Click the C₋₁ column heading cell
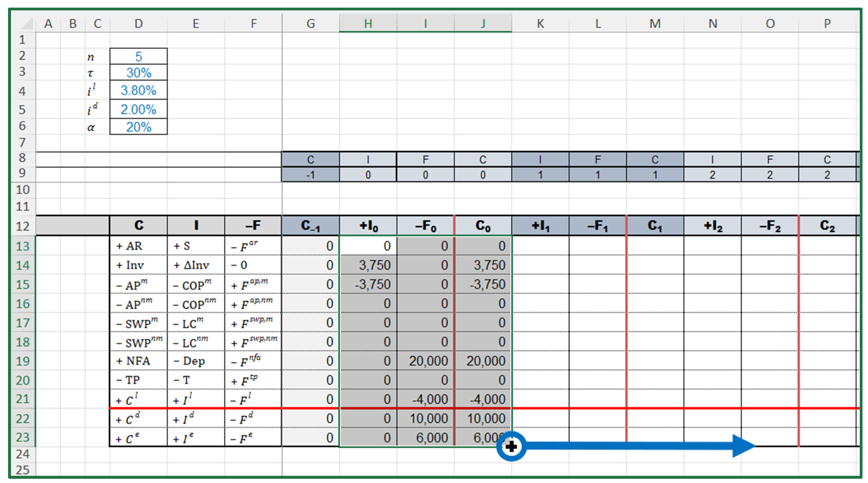Screen dimensions: 868x483 coord(310,226)
